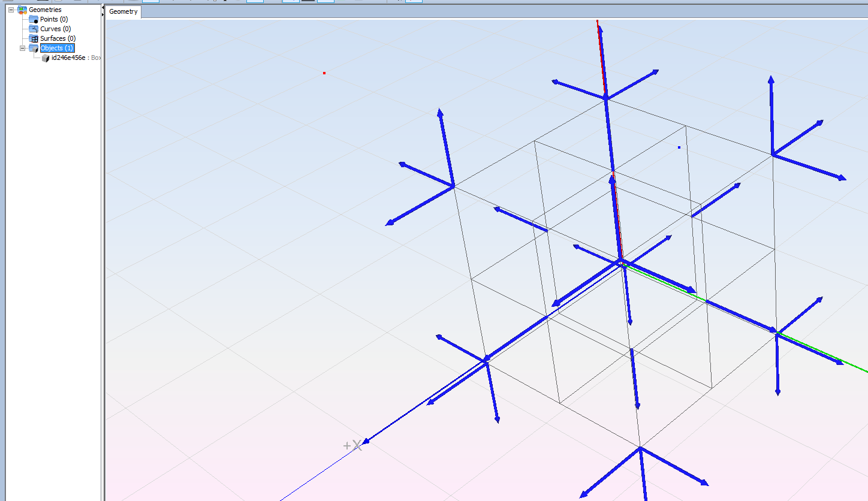Viewport: 868px width, 501px height.
Task: Click the Points folder icon
Action: pyautogui.click(x=34, y=19)
